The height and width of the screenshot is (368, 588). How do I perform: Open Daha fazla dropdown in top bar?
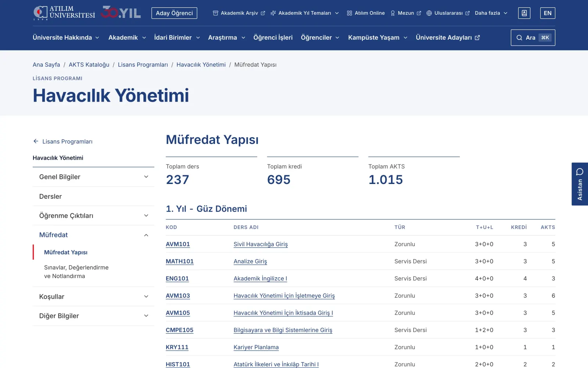click(491, 13)
